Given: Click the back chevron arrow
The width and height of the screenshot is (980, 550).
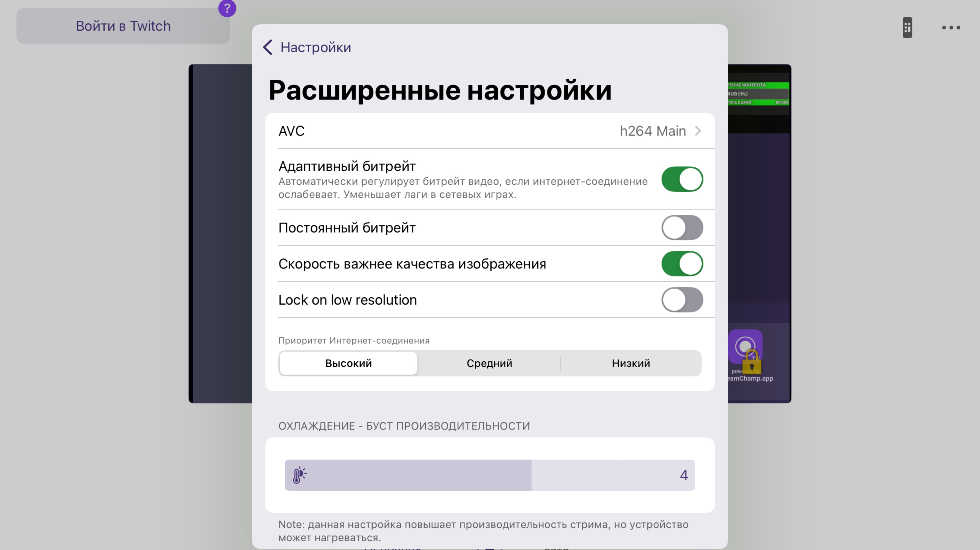Looking at the screenshot, I should coord(268,48).
